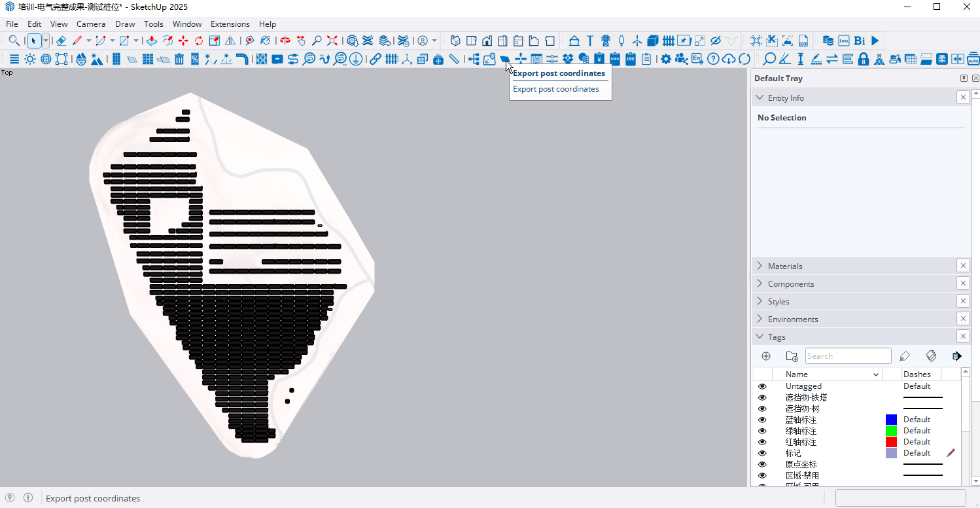This screenshot has width=980, height=508.
Task: Select the Paint Bucket tool
Action: (265, 41)
